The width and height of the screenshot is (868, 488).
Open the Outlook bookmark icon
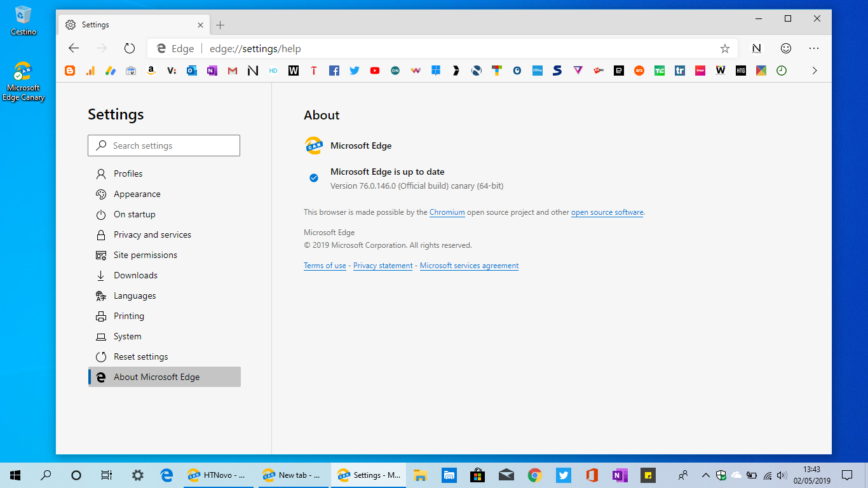(x=192, y=71)
